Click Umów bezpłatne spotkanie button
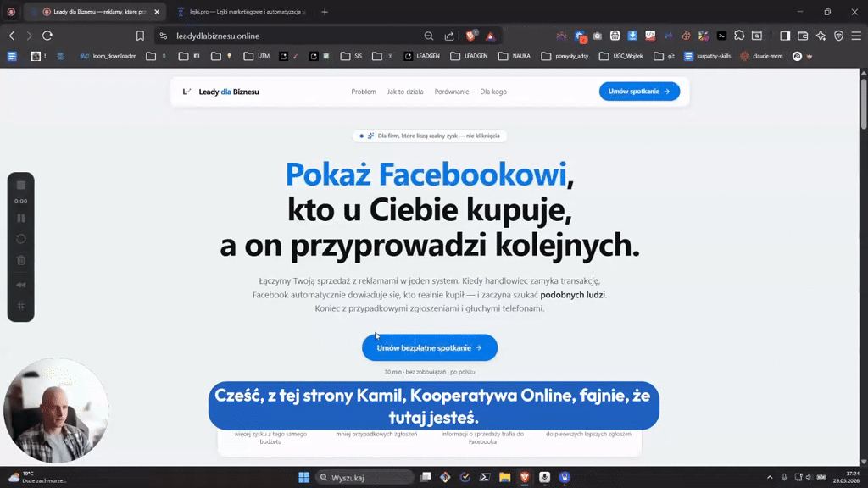This screenshot has height=488, width=868. pos(430,347)
